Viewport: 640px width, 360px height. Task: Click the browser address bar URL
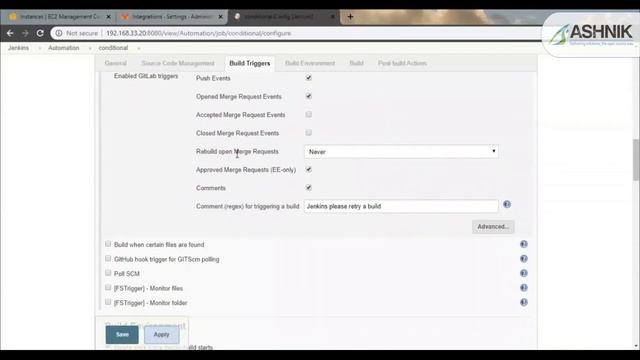pyautogui.click(x=198, y=33)
